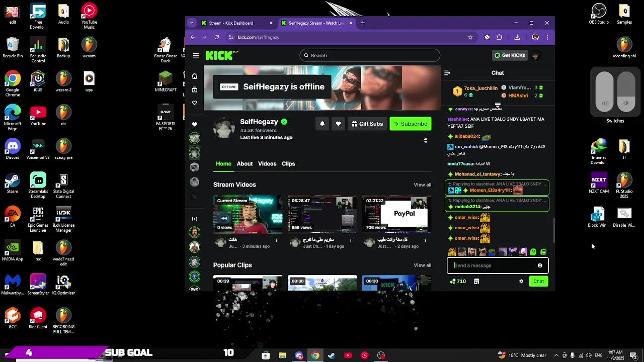
Task: Click HMAshri in the gift leaderboard
Action: click(518, 96)
